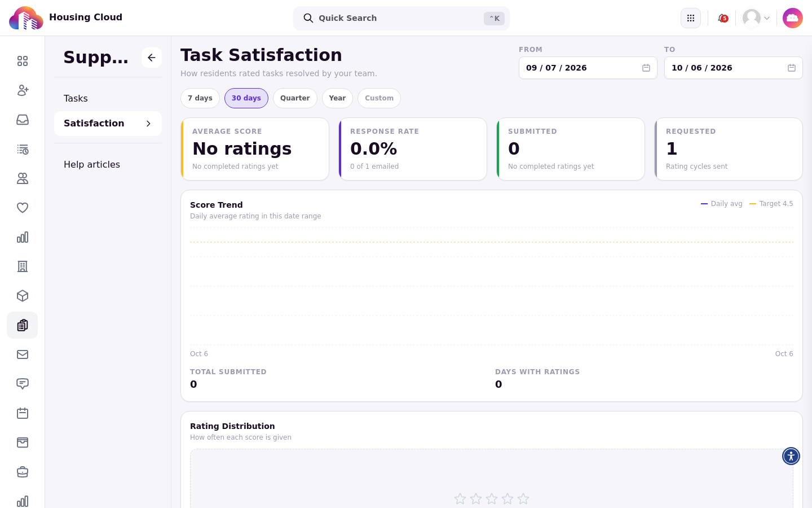Click the pink cloud avatar icon

point(793,18)
